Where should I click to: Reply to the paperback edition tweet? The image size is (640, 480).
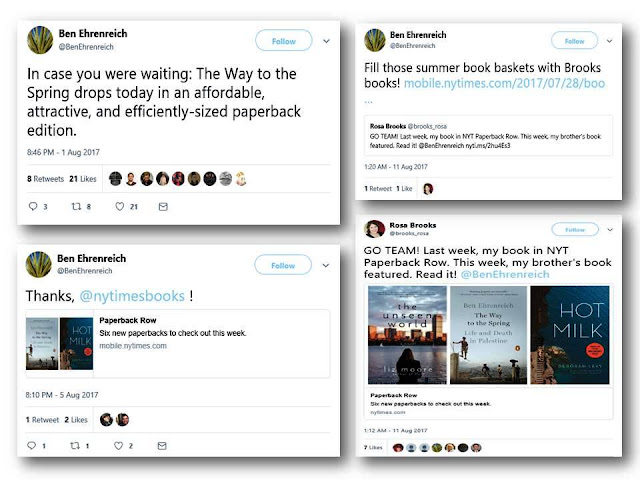pos(33,207)
